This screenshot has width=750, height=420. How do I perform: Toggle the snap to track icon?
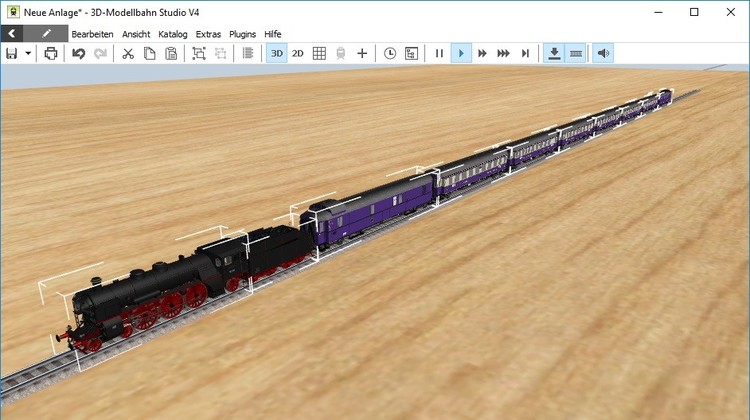[575, 53]
